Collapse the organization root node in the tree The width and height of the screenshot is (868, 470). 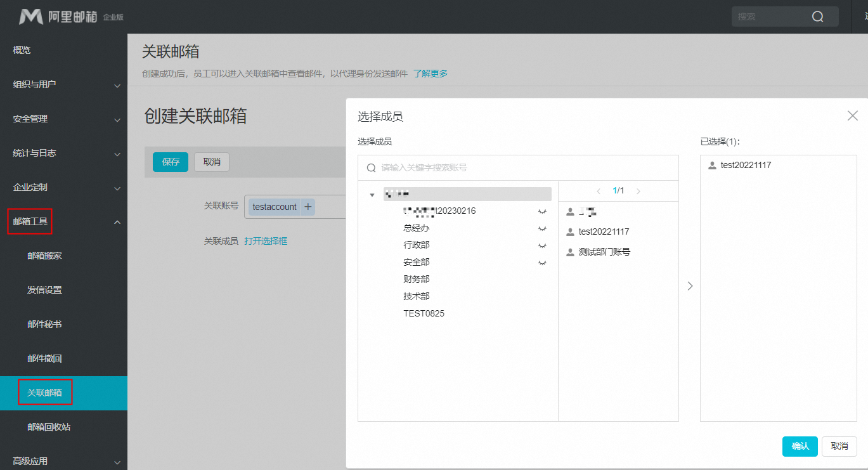pyautogui.click(x=372, y=194)
